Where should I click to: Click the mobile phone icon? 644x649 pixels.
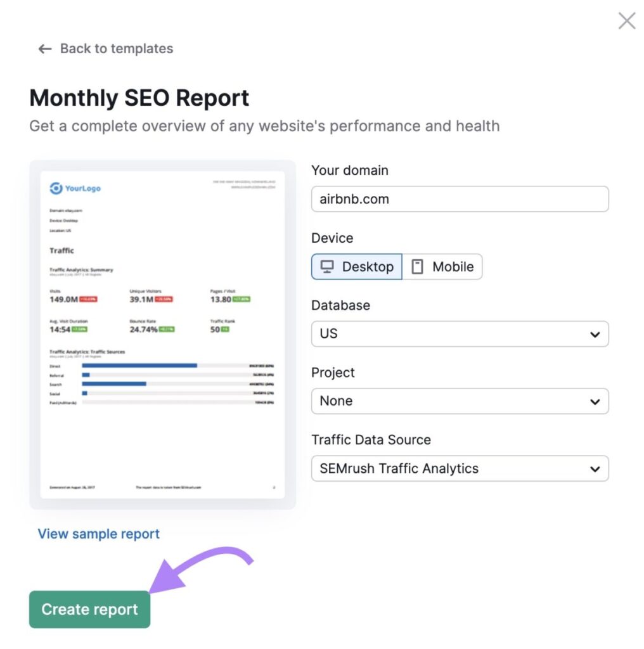tap(417, 267)
